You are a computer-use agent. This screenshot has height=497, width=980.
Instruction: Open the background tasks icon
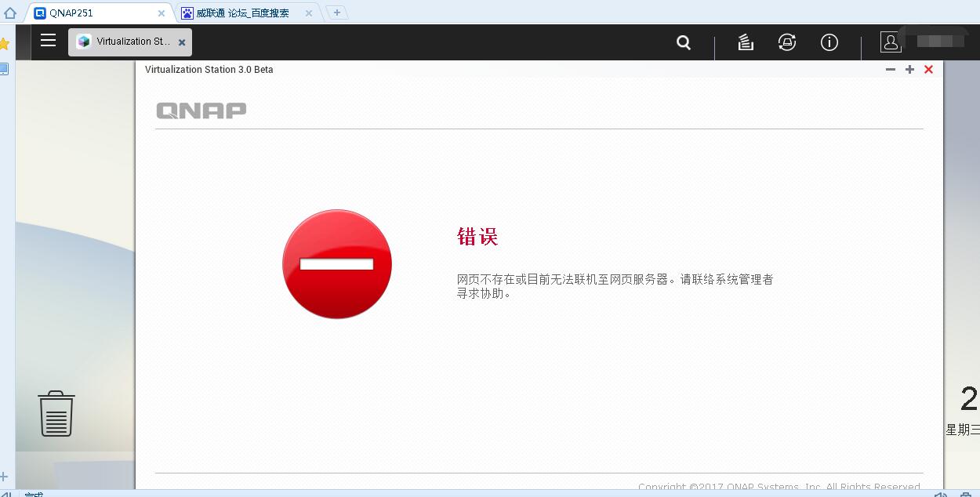tap(746, 42)
